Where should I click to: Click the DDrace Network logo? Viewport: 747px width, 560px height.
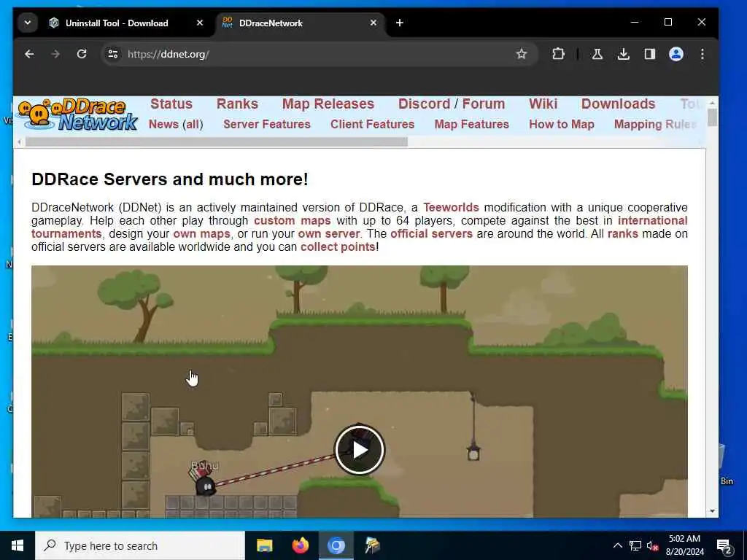[77, 116]
